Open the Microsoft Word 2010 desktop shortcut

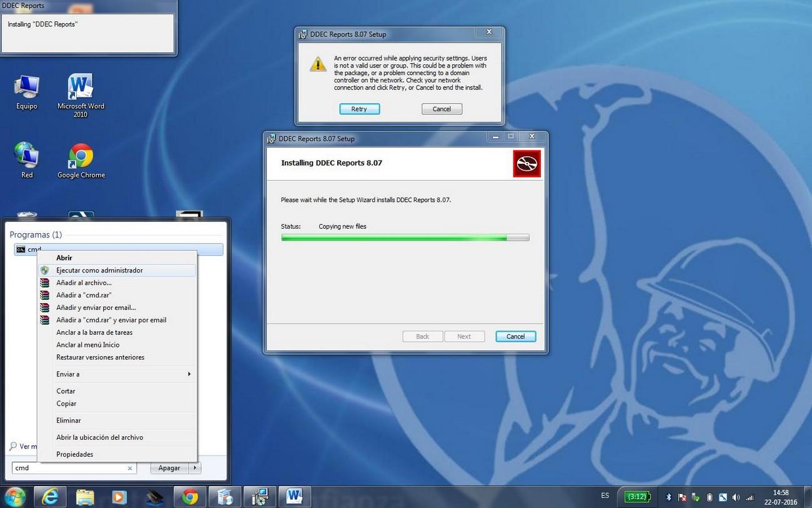point(81,96)
